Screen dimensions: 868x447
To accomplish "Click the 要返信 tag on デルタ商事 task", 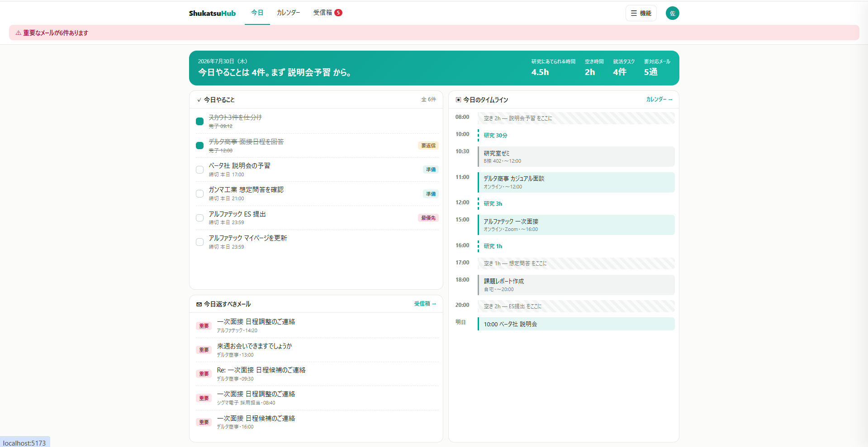I will coord(428,146).
